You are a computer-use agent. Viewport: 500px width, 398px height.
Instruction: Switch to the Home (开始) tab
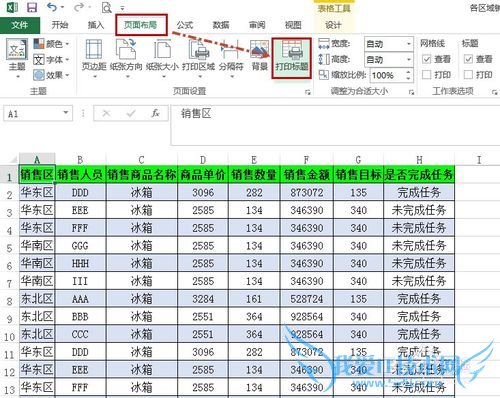pyautogui.click(x=60, y=25)
